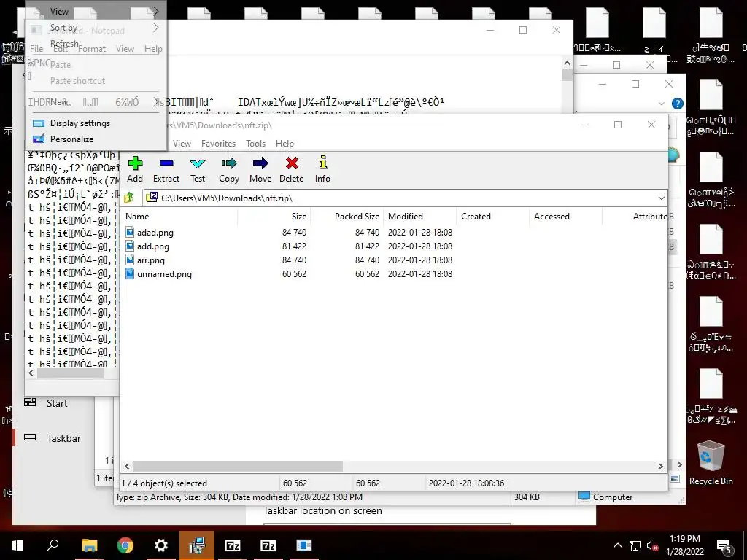Image resolution: width=747 pixels, height=560 pixels.
Task: Open the Favorites menu in 7-Zip
Action: (x=218, y=144)
